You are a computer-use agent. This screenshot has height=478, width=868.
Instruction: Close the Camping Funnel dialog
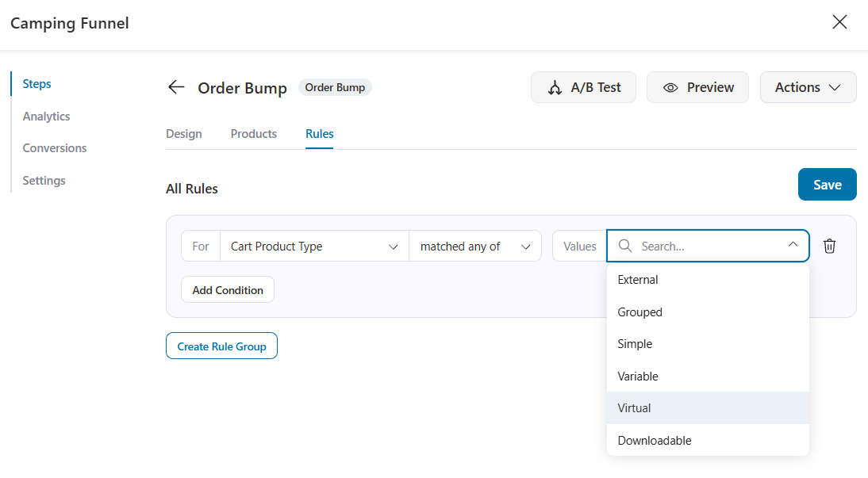(x=839, y=22)
